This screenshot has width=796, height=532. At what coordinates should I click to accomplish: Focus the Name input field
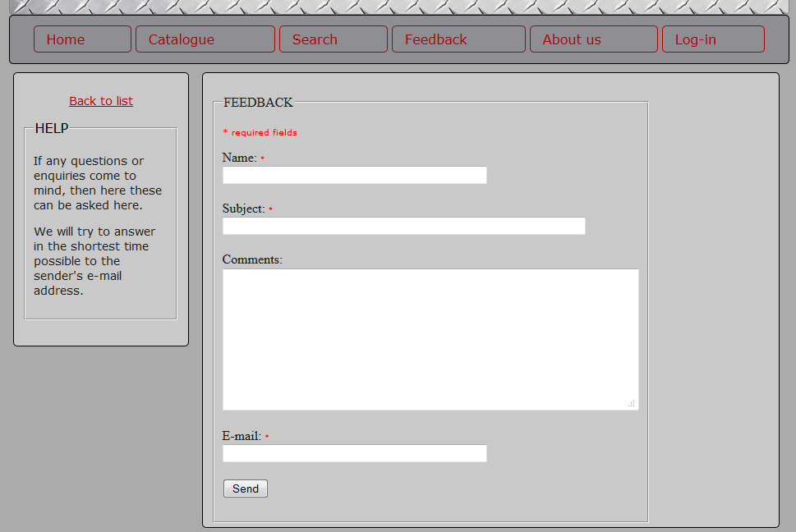click(354, 176)
